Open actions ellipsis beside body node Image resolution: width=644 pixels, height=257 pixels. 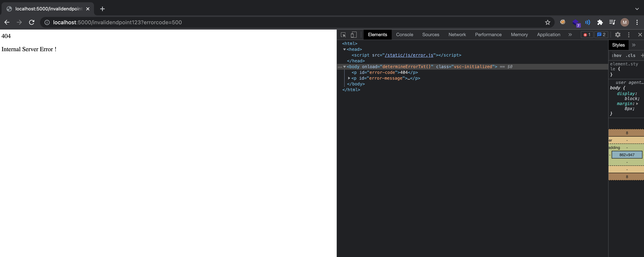coord(340,67)
